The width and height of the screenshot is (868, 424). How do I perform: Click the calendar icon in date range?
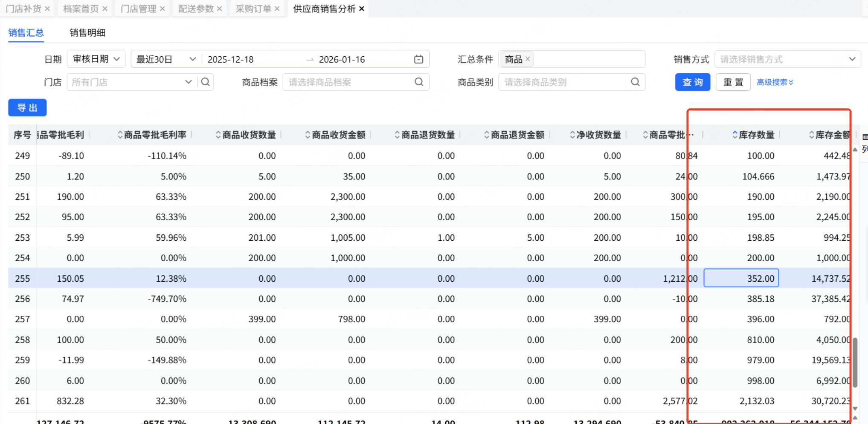point(418,59)
